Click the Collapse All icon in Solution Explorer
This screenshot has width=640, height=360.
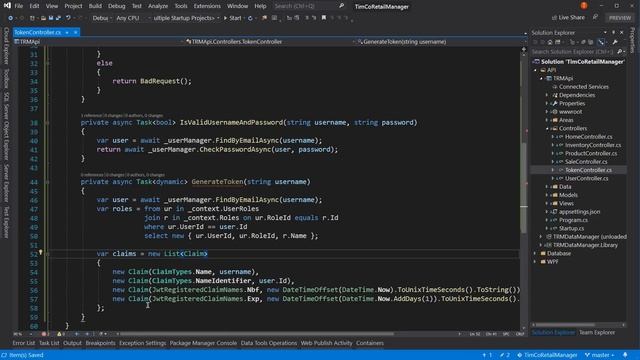[583, 42]
